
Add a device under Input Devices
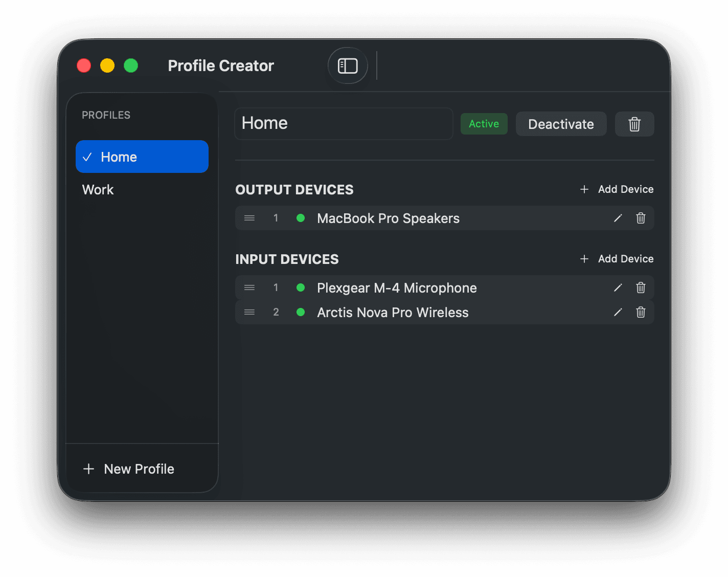[617, 259]
